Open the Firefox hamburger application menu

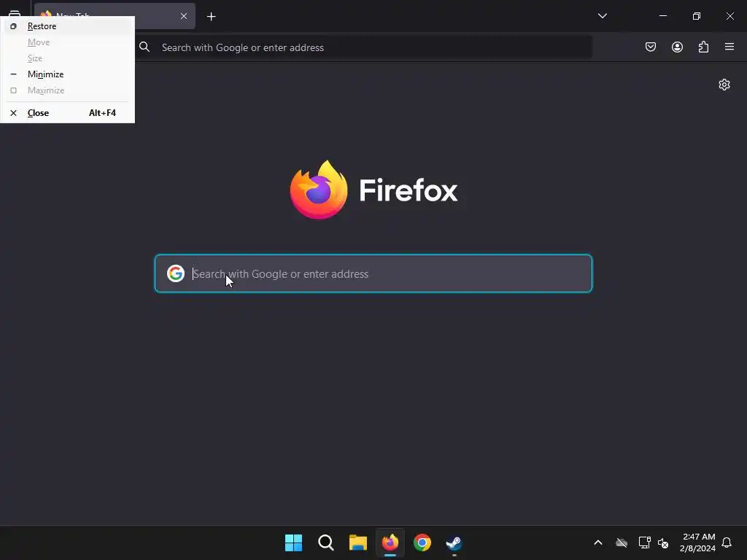tap(729, 47)
